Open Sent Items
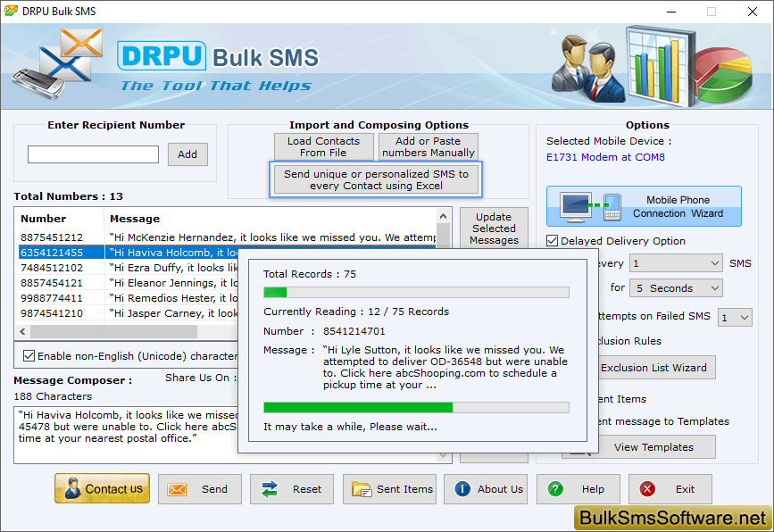The height and width of the screenshot is (532, 774). [389, 489]
